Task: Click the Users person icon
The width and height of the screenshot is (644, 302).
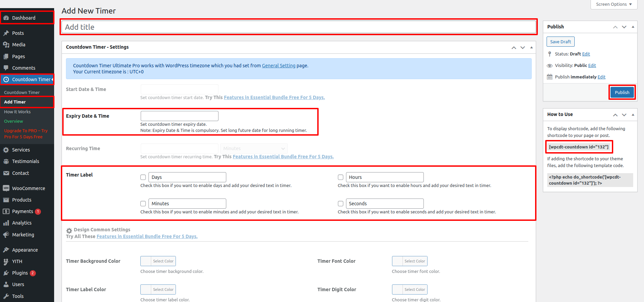Action: (x=6, y=284)
